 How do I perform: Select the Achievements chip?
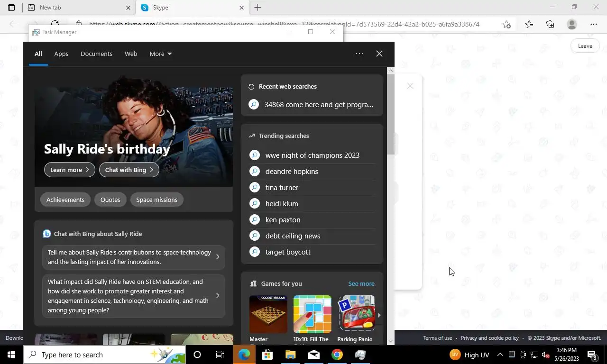65,200
